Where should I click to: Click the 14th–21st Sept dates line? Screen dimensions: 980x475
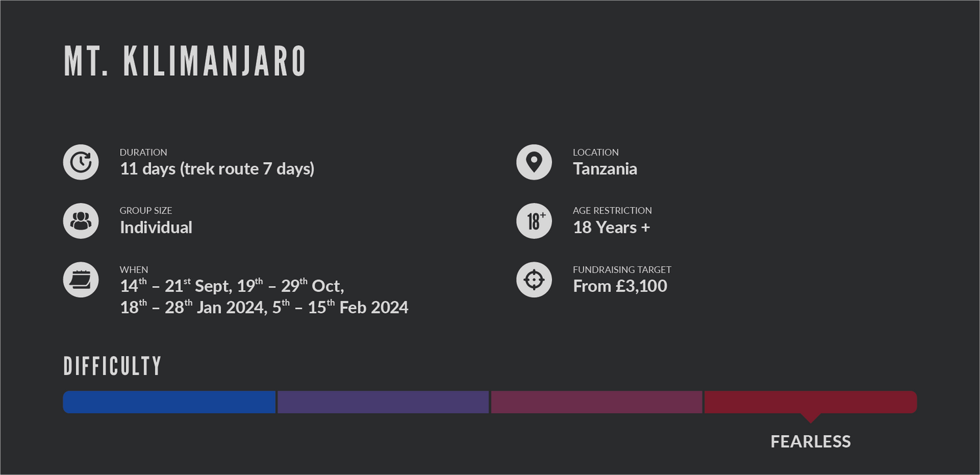232,286
